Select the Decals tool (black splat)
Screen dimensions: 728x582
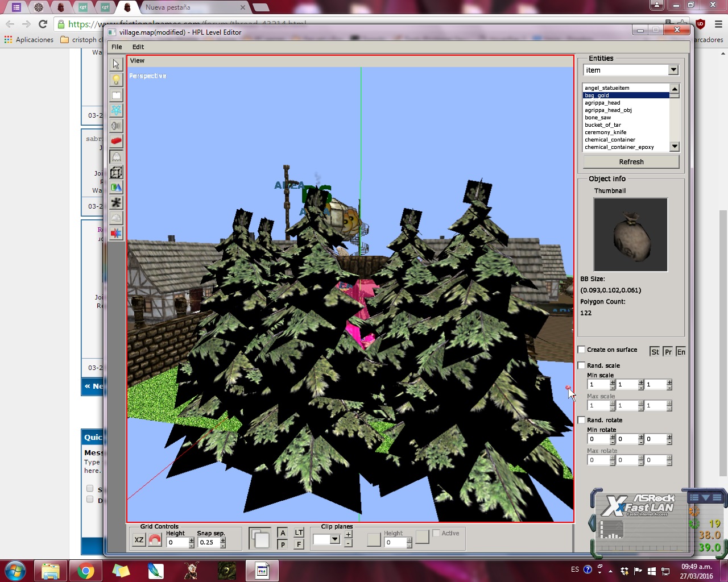pyautogui.click(x=116, y=202)
